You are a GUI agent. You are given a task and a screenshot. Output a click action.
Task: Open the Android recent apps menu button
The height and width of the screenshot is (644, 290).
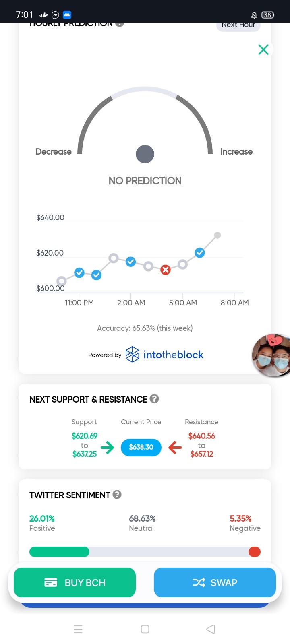pos(79,629)
